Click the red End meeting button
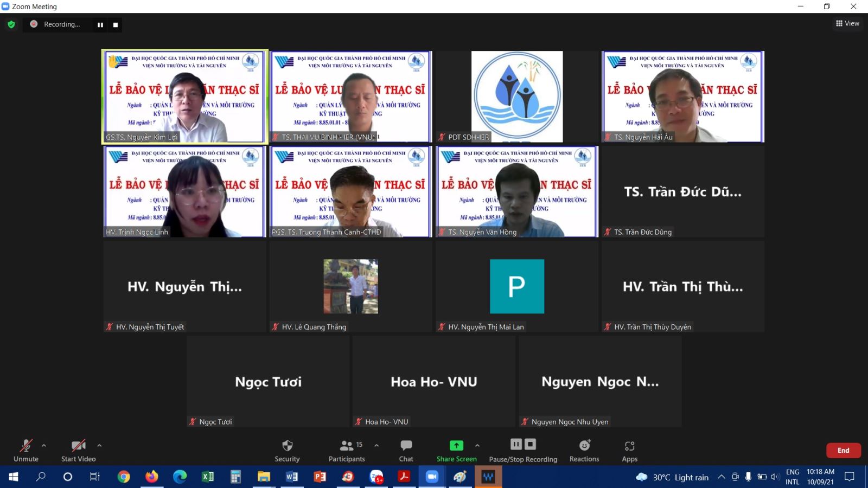The height and width of the screenshot is (488, 868). 843,450
